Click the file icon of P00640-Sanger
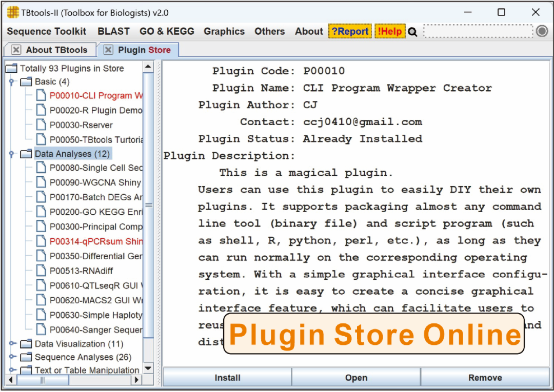The width and height of the screenshot is (554, 392). (x=42, y=329)
